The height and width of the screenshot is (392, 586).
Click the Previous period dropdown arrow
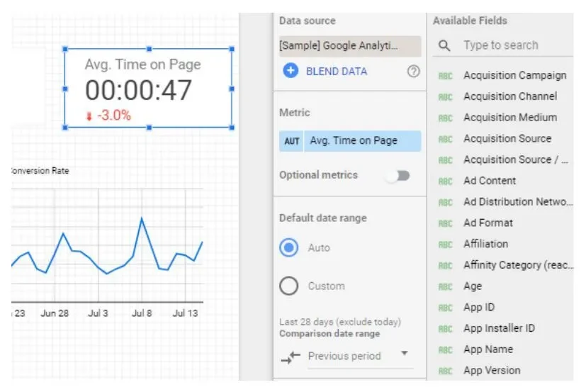[405, 353]
